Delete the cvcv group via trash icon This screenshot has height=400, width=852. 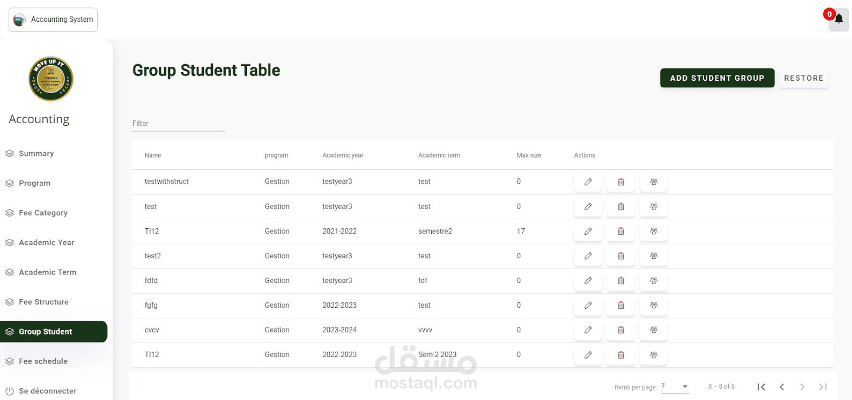[x=621, y=330]
